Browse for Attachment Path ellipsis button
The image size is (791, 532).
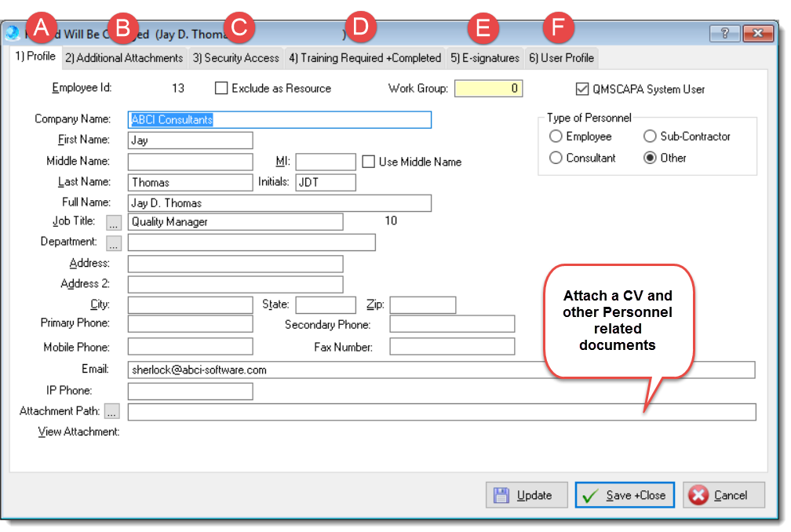coord(114,411)
